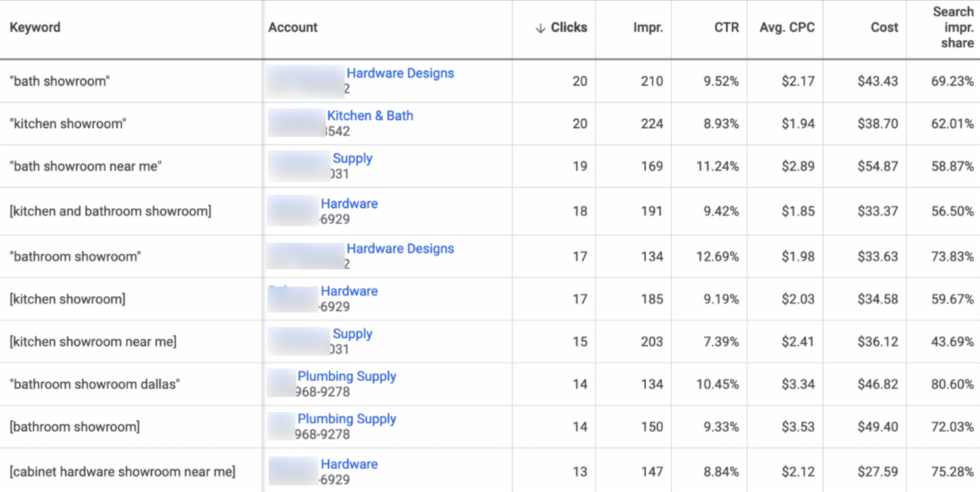Open Hardware account for [cabinet hardware showroom near me]

350,464
